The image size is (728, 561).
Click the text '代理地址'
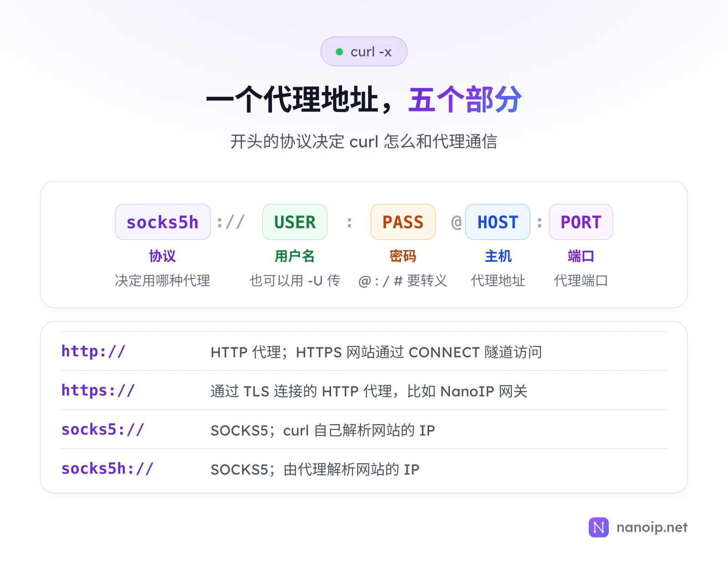click(498, 280)
